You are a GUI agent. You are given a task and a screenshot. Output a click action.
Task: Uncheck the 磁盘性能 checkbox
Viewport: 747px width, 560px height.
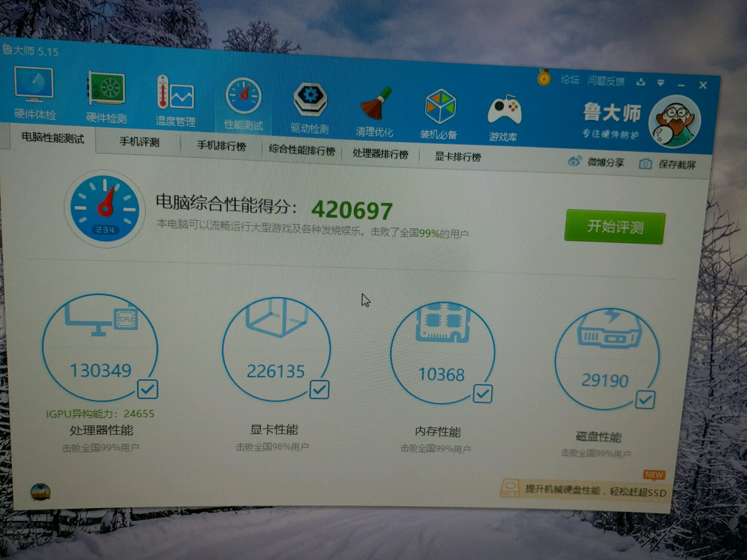tap(645, 399)
